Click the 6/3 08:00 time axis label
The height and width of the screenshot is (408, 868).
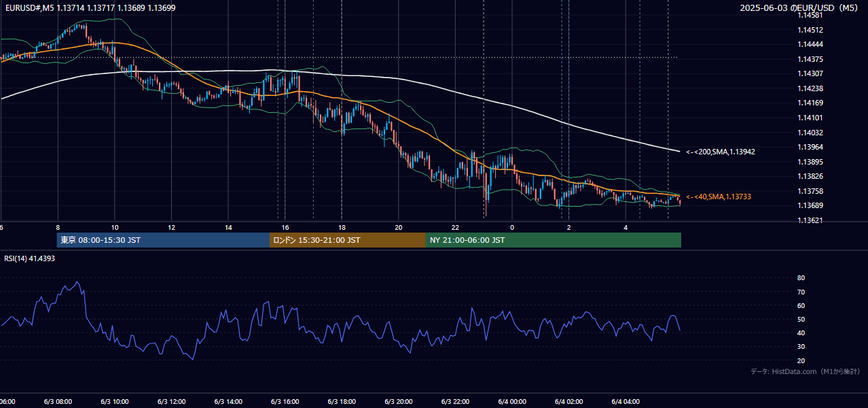[58, 402]
